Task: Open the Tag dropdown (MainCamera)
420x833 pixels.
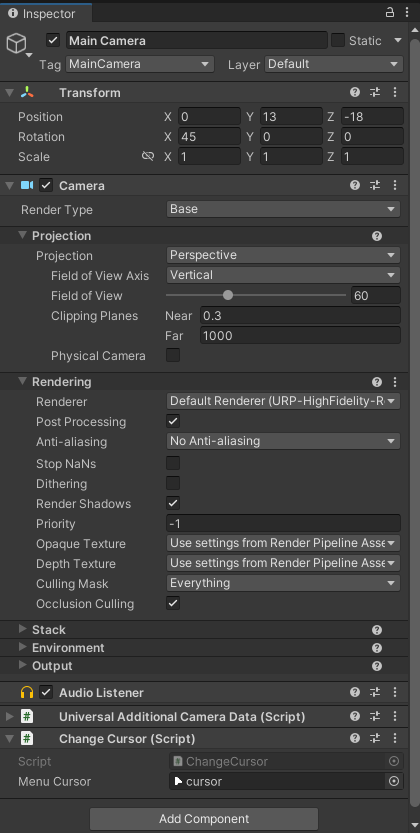Action: (x=140, y=64)
